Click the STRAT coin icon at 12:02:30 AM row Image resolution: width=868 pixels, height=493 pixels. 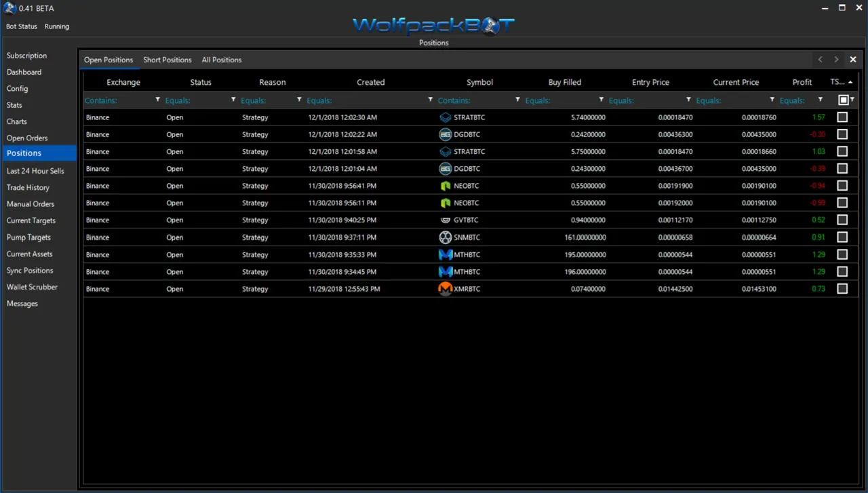coord(445,117)
